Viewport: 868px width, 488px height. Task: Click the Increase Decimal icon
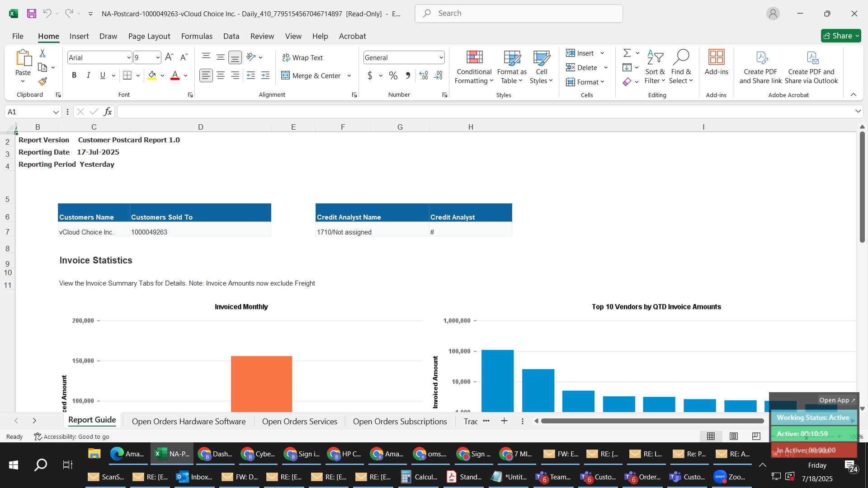[424, 76]
